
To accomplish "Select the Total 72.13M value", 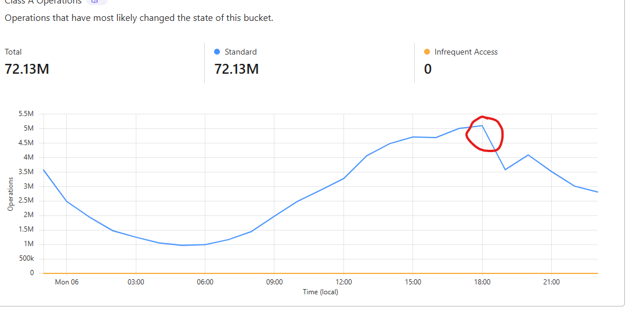I will tap(27, 69).
